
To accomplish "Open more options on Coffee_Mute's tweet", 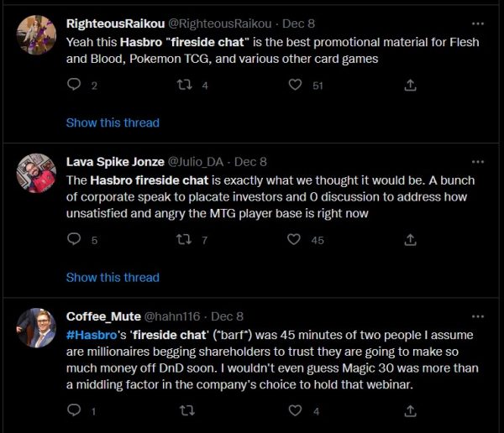I will [x=478, y=316].
